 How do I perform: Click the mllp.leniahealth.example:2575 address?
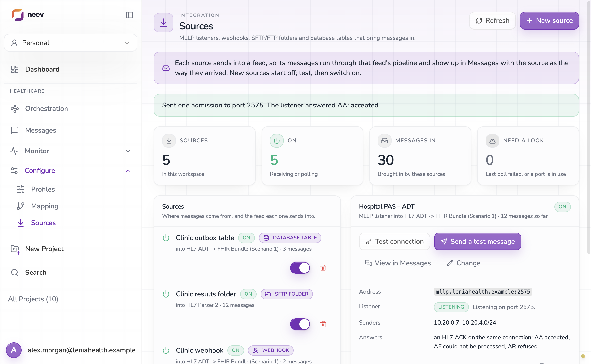coord(483,292)
